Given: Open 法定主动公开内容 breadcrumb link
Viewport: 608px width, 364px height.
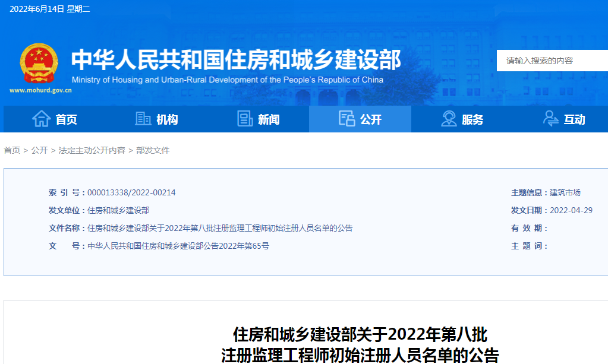Looking at the screenshot, I should coord(92,150).
